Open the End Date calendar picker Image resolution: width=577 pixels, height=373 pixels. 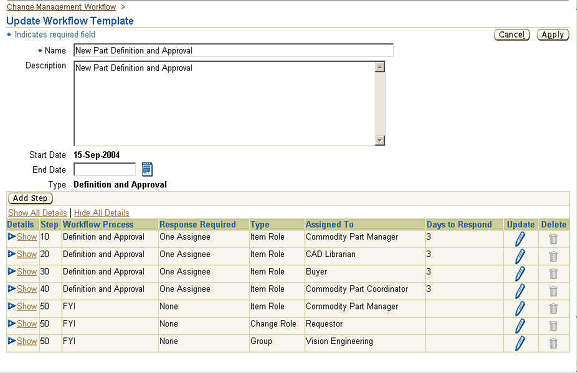(x=147, y=169)
